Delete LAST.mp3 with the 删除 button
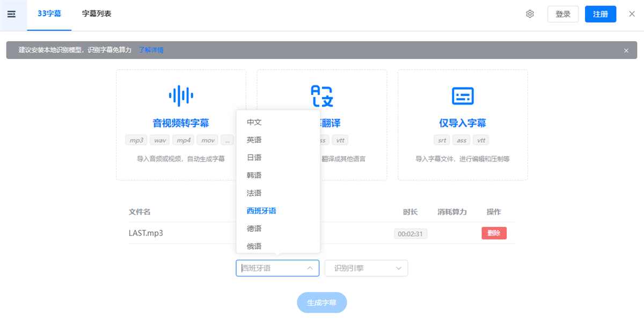Image resolution: width=644 pixels, height=322 pixels. pos(494,233)
